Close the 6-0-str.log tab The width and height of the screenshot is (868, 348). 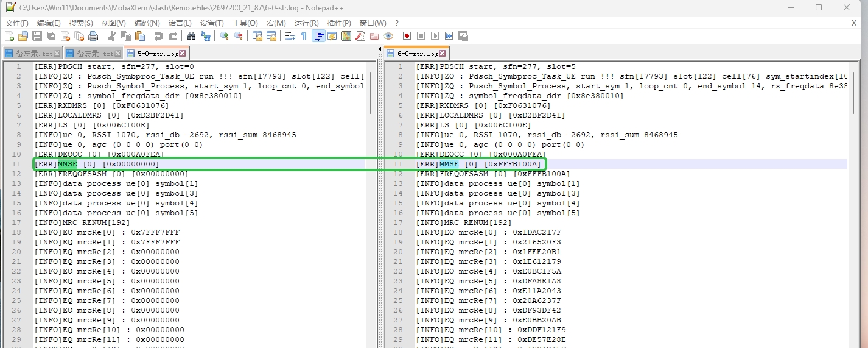coord(442,54)
